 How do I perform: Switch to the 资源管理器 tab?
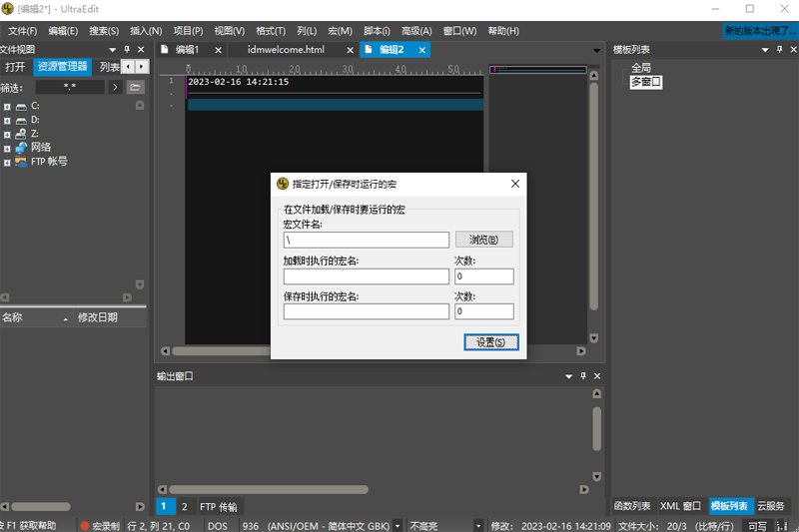pyautogui.click(x=62, y=67)
